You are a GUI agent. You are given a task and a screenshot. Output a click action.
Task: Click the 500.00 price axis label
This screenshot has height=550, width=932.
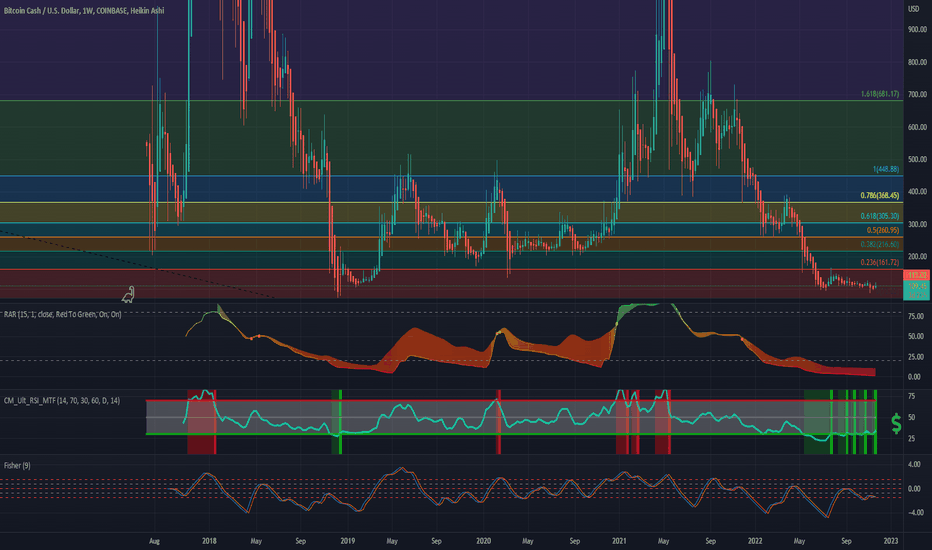pyautogui.click(x=917, y=159)
